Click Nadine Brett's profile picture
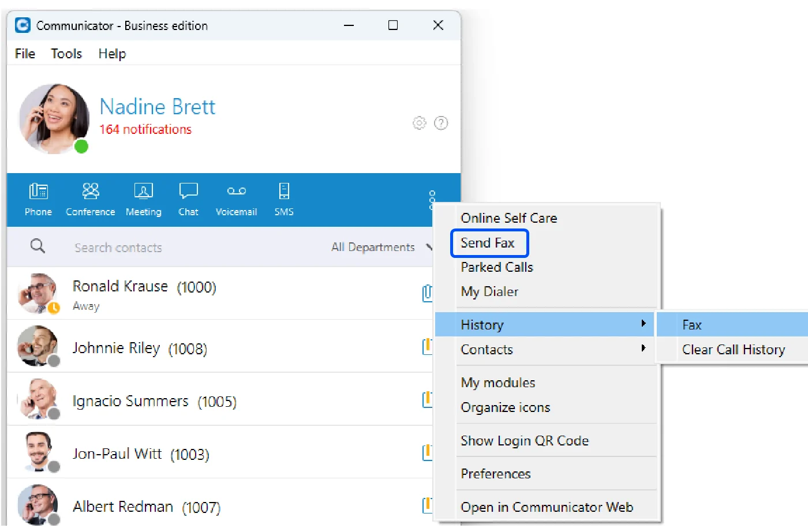808x532 pixels. point(54,119)
